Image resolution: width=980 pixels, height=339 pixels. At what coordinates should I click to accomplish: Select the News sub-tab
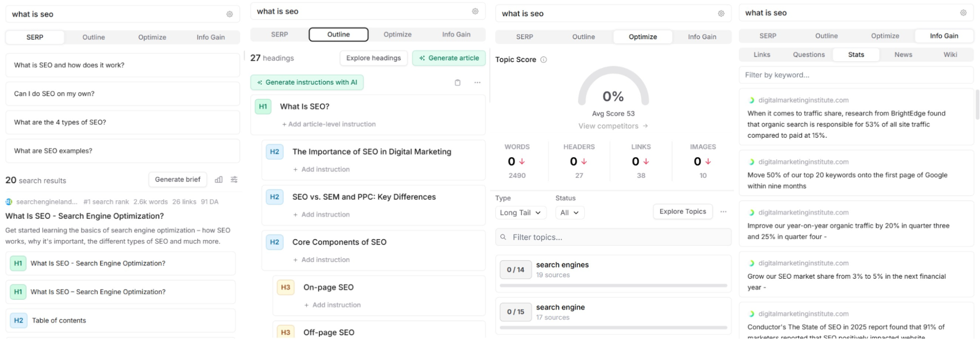[x=903, y=55]
